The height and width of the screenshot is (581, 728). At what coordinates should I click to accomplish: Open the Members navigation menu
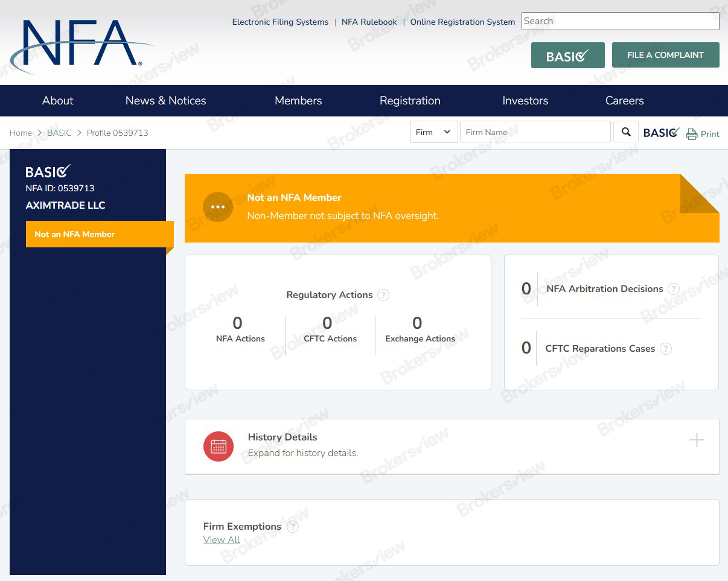pos(298,101)
